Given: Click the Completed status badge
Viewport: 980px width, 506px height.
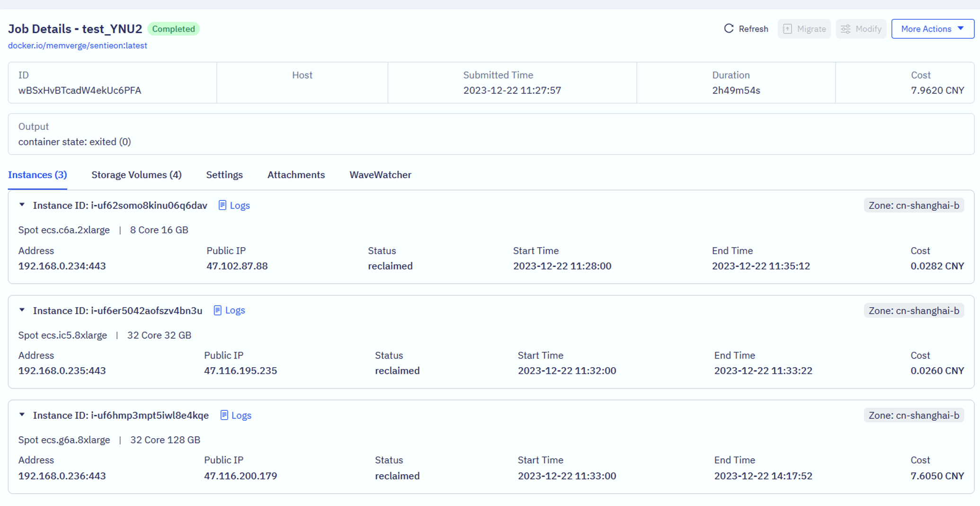Looking at the screenshot, I should click(173, 29).
